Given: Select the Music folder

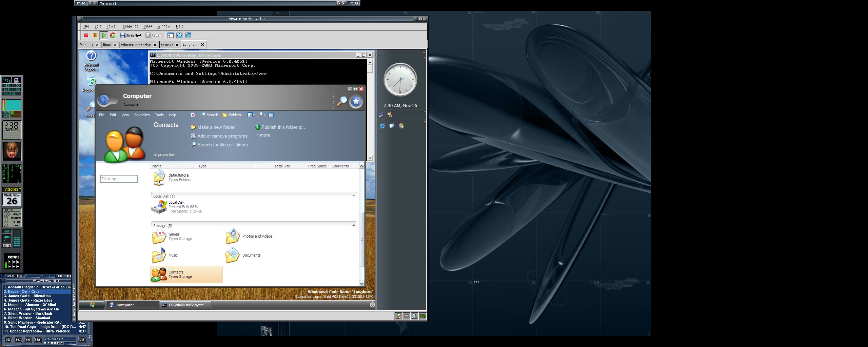Looking at the screenshot, I should pos(165,256).
